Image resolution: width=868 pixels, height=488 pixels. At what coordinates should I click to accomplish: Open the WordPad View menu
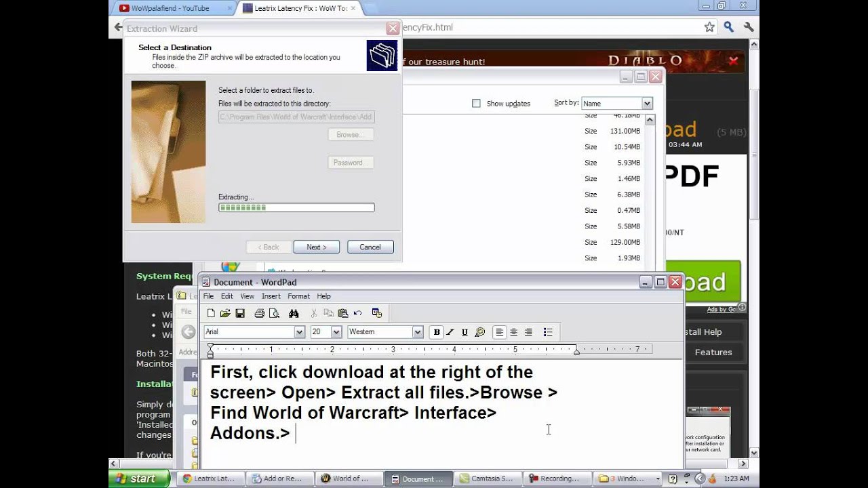248,296
